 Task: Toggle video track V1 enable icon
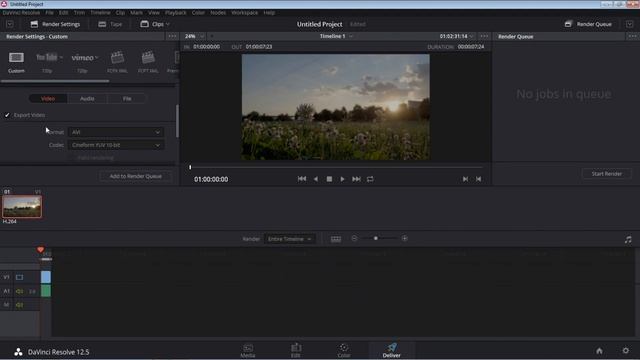tap(19, 277)
